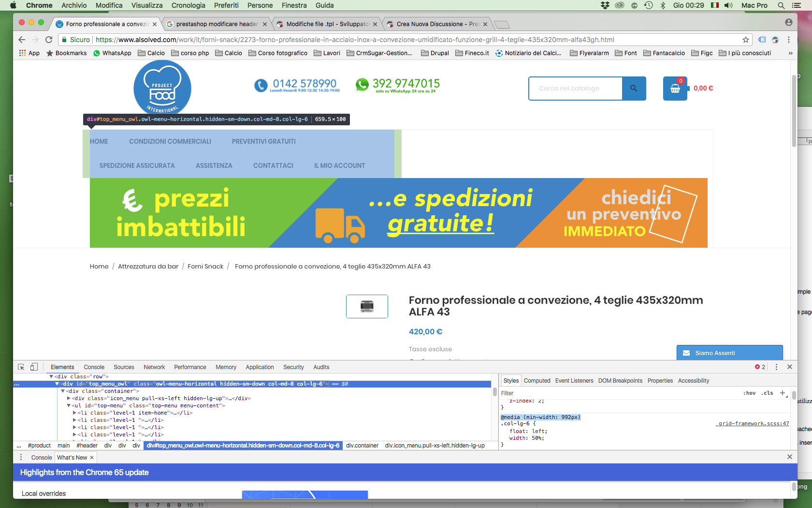
Task: Collapse the div class="container" node
Action: [x=63, y=391]
